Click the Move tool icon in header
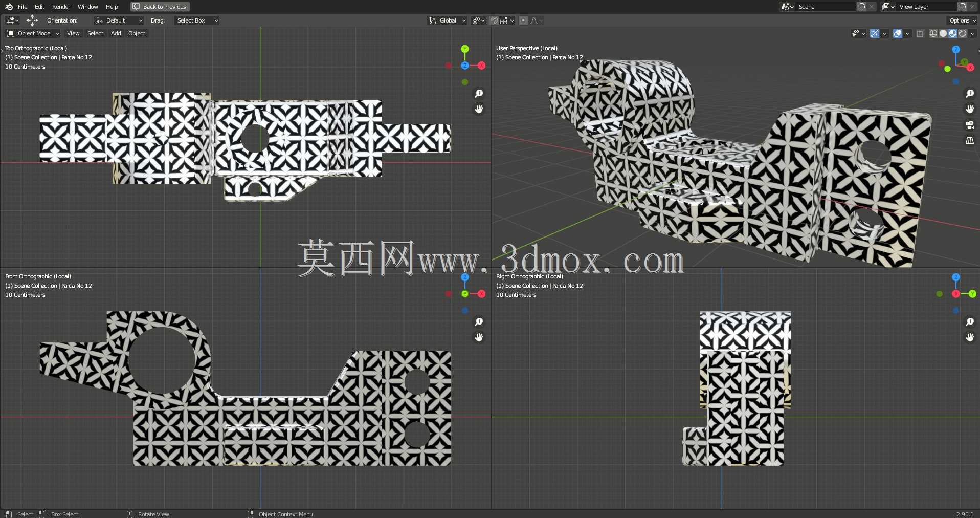The image size is (980, 518). (32, 20)
